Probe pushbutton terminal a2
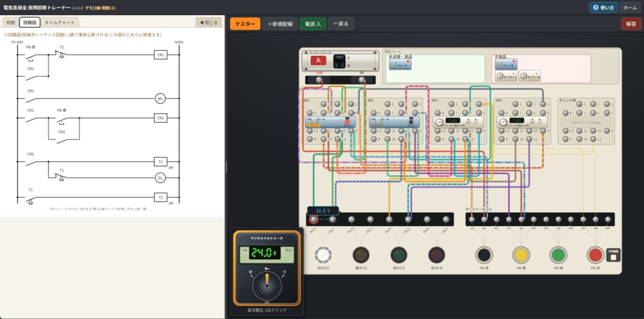Image resolution: width=644 pixels, height=319 pixels. 521,220
